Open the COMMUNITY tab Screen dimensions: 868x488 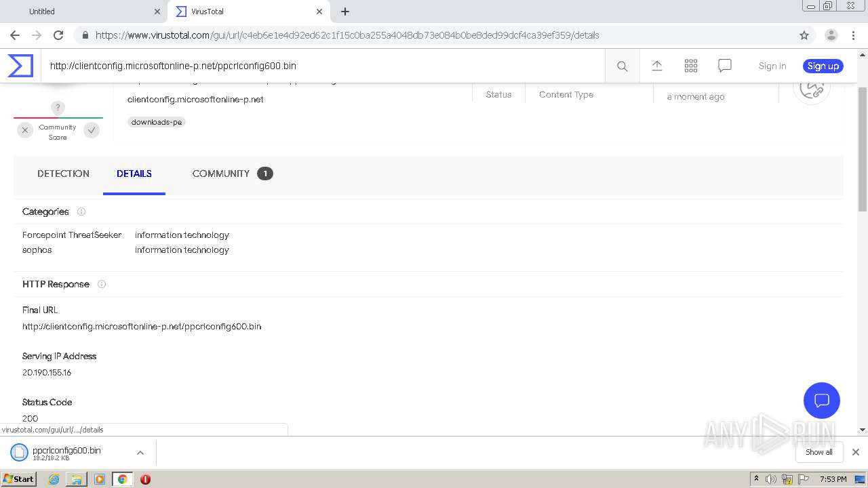point(233,174)
